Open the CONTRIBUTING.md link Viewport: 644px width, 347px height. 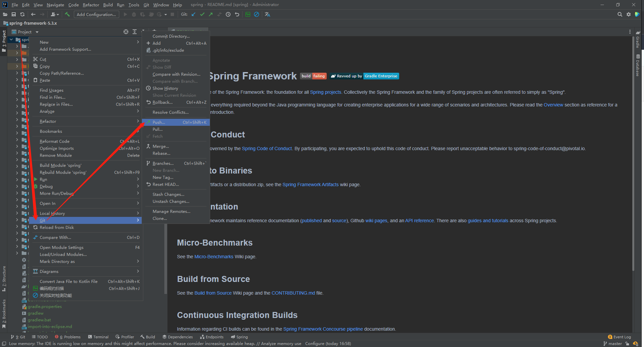(x=293, y=293)
